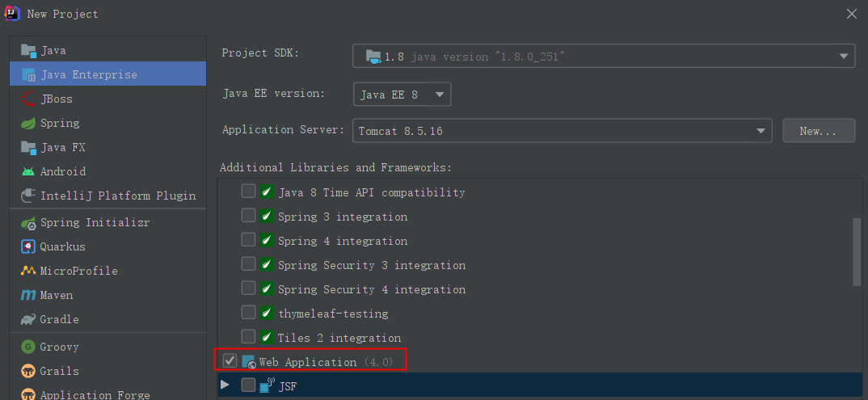Click the Quarkus icon

click(x=28, y=246)
